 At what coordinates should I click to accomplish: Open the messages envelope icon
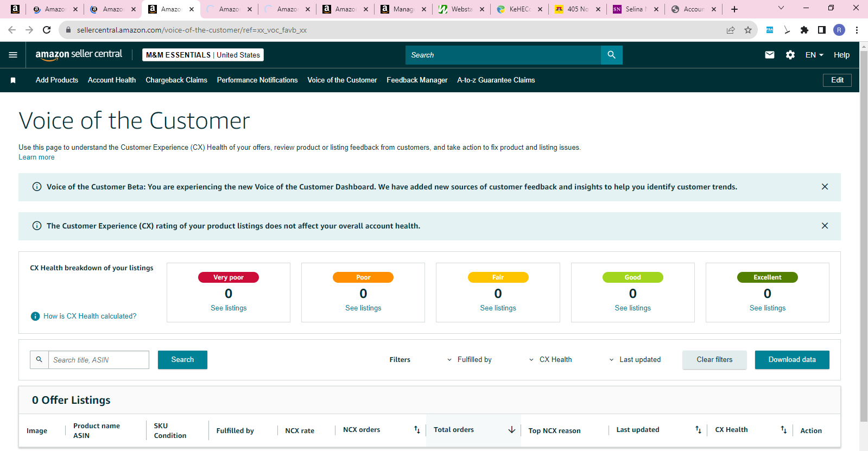(769, 55)
